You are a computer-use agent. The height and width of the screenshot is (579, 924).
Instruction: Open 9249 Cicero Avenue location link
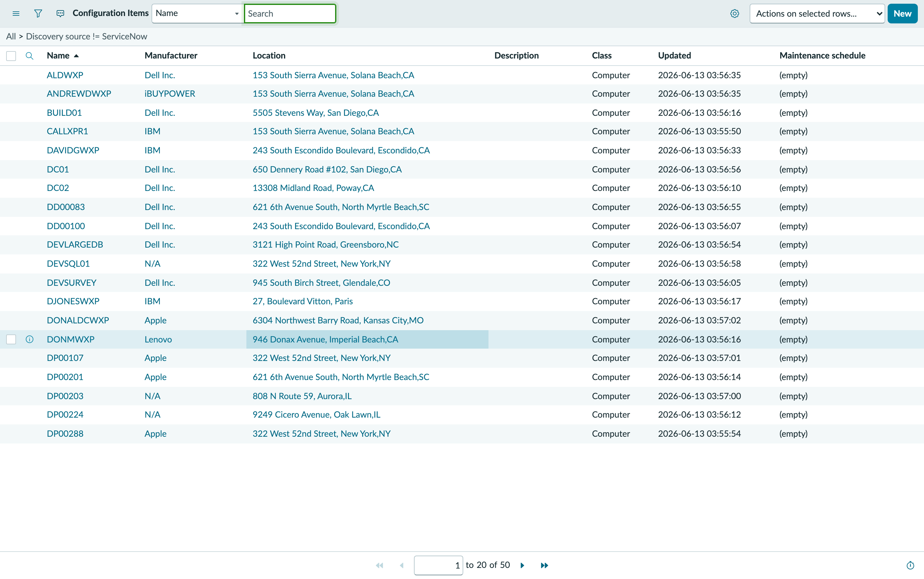point(316,415)
